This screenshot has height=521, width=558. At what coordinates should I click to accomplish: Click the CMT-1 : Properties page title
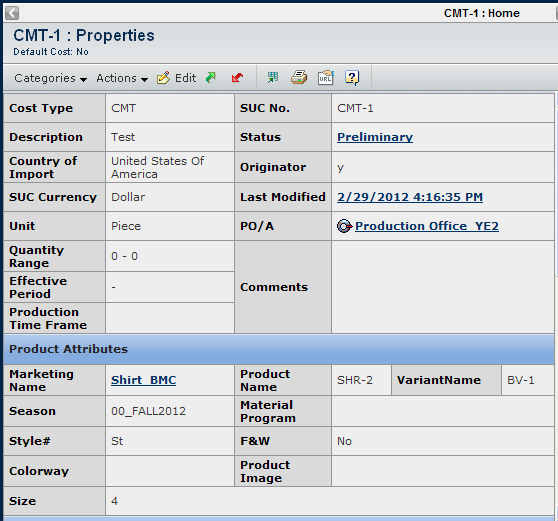[x=84, y=35]
